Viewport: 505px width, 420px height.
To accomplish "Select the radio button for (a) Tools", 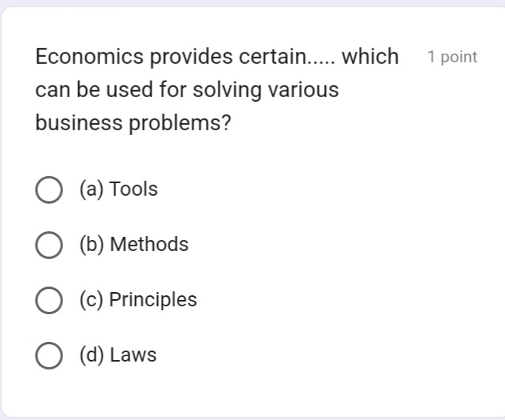I will tap(49, 190).
